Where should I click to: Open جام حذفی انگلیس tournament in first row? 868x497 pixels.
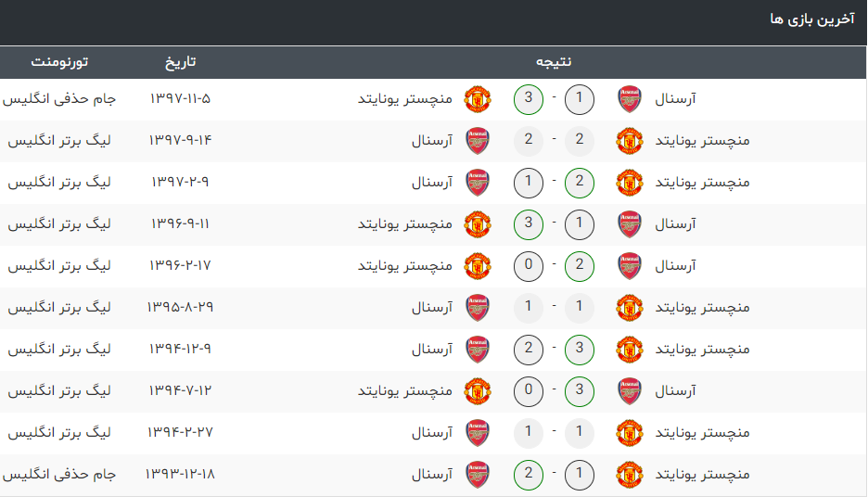click(x=59, y=98)
